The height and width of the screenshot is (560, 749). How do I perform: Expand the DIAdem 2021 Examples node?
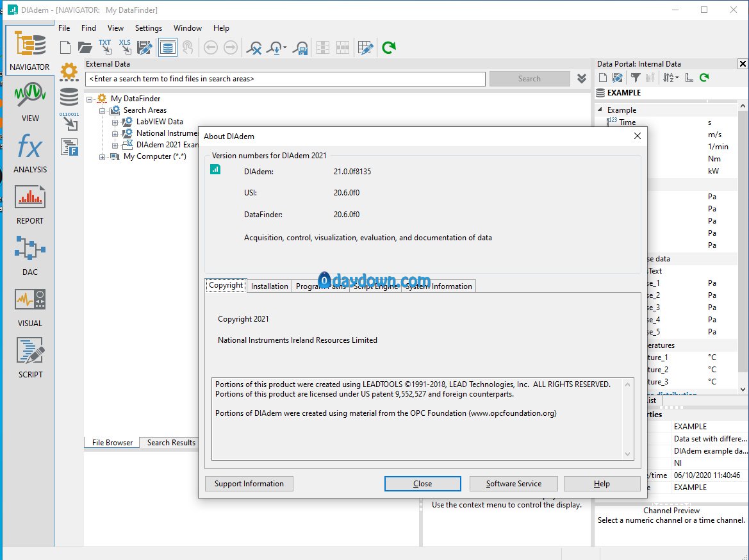115,145
